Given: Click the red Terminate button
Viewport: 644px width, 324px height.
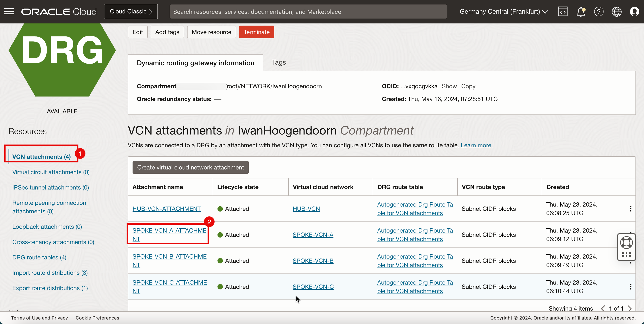Looking at the screenshot, I should [x=256, y=32].
